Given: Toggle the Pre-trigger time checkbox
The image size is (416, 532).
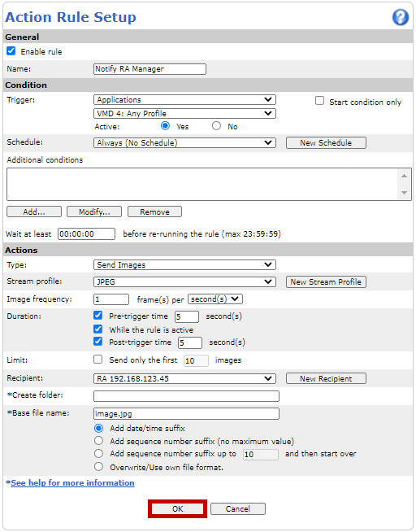Looking at the screenshot, I should pos(97,316).
